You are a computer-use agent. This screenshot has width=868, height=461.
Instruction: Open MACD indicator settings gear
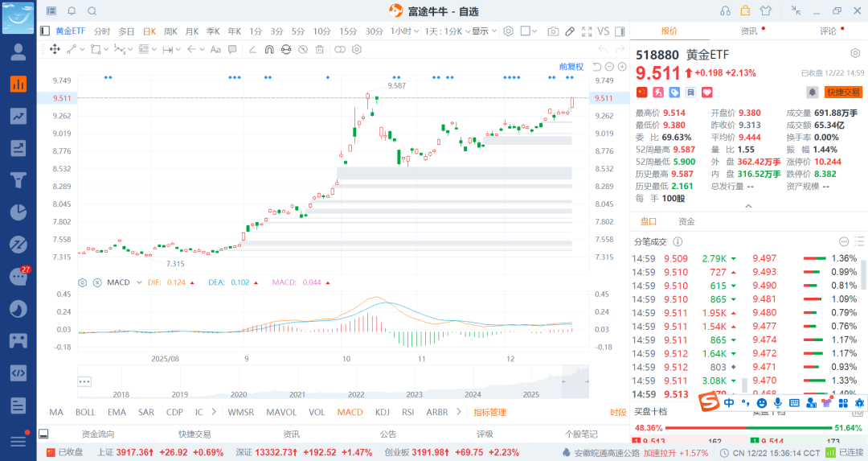pos(82,282)
